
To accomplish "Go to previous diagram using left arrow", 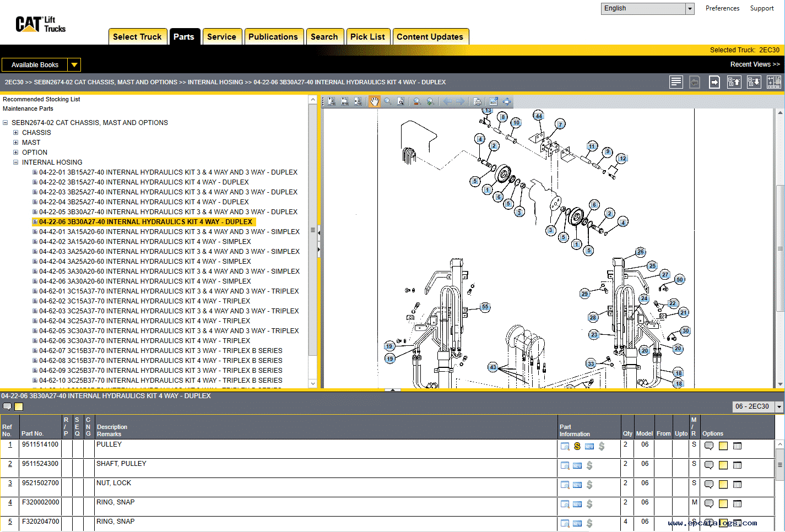I will tap(447, 101).
